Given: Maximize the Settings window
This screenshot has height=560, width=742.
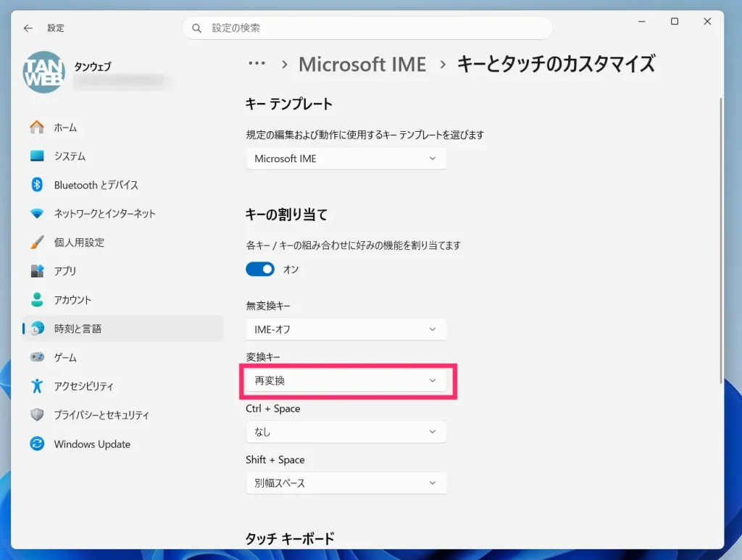Looking at the screenshot, I should coord(675,21).
